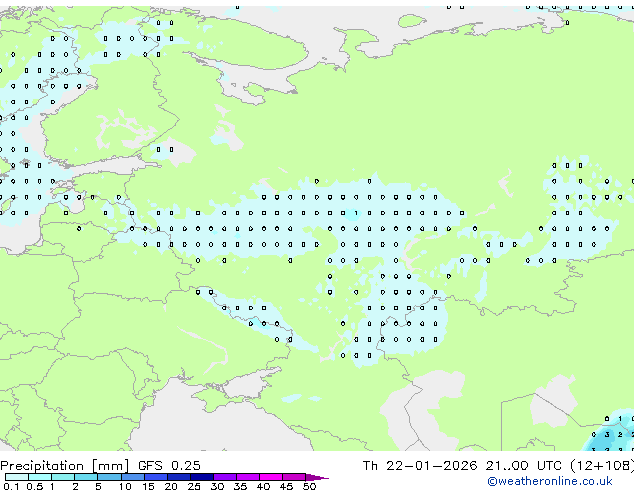Select the 35 to 40 mm legend swatch
The image size is (634, 490).
pyautogui.click(x=247, y=477)
